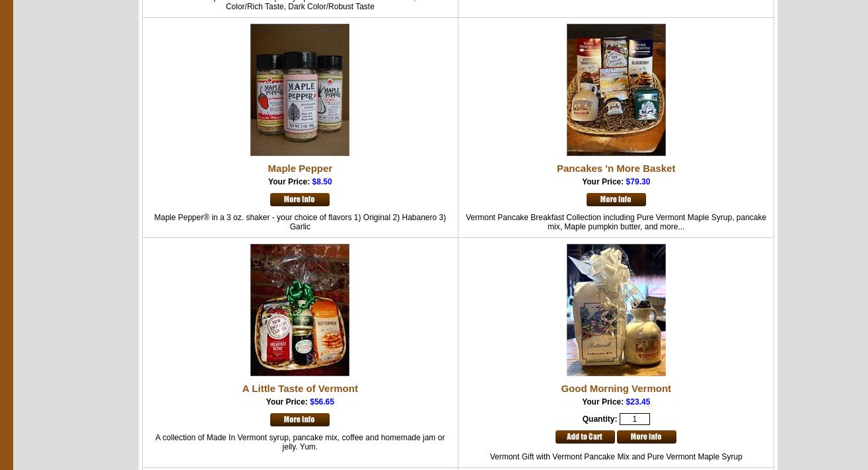Focus the Quantity input field

point(634,419)
